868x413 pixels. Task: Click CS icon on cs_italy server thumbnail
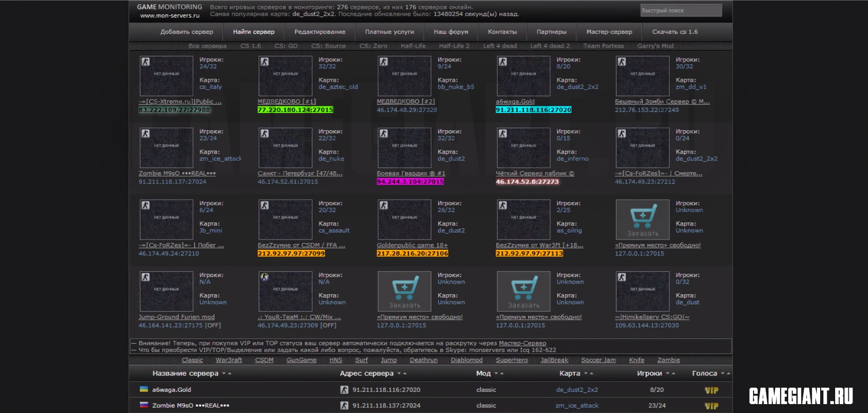[145, 62]
